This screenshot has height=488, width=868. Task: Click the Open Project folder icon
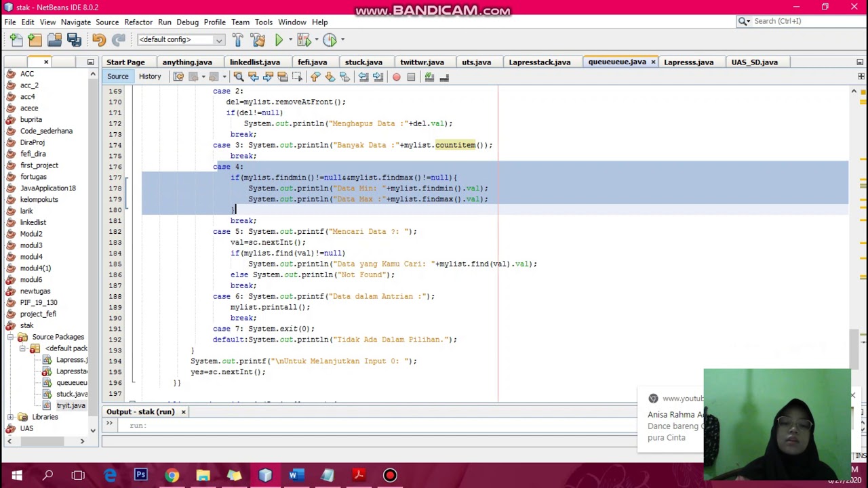click(x=55, y=40)
